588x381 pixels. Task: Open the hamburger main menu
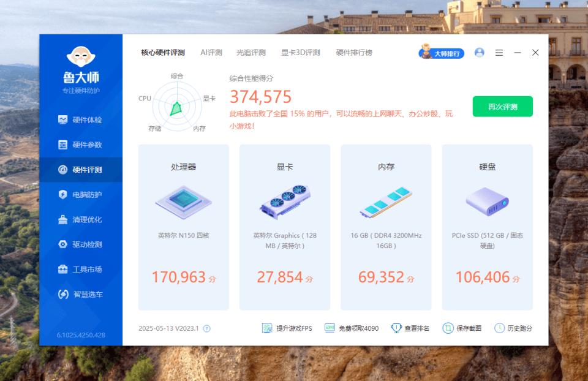click(499, 53)
